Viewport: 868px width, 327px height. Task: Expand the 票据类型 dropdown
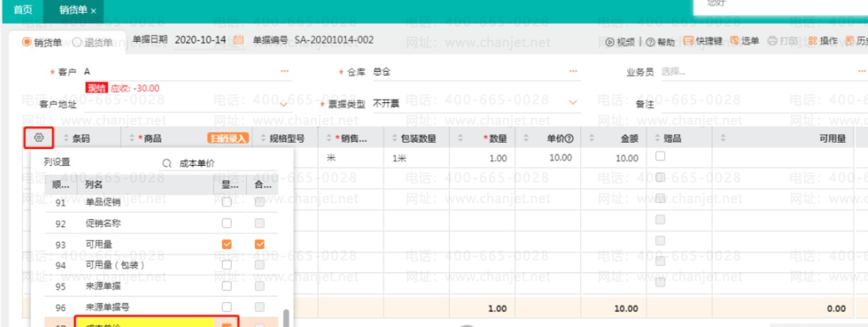pos(573,103)
